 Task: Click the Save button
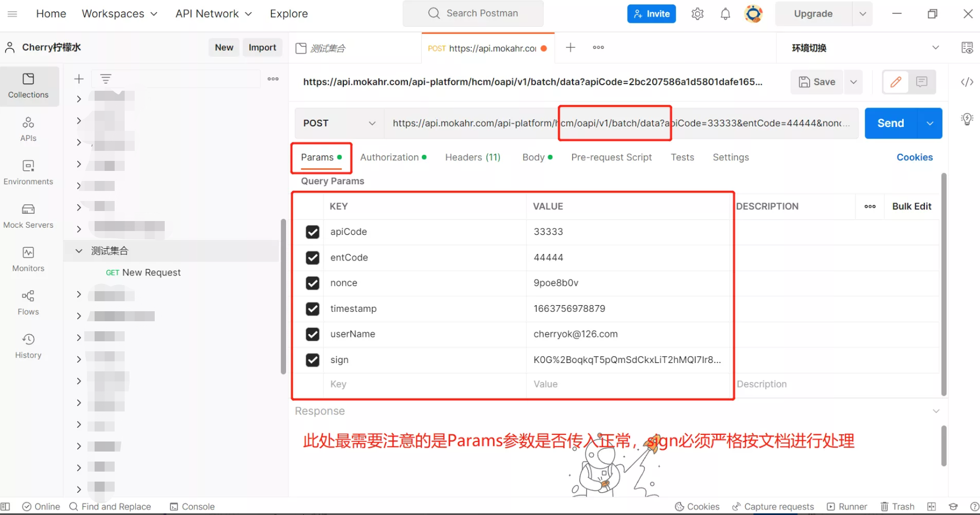[817, 82]
